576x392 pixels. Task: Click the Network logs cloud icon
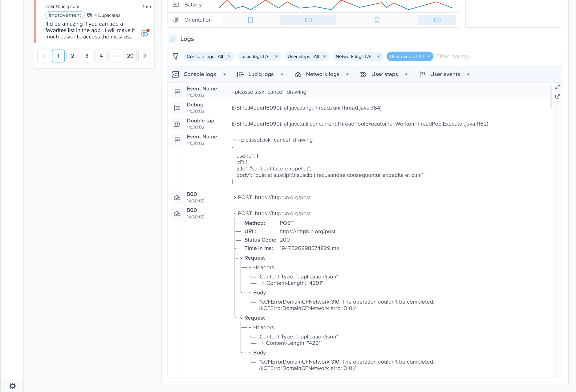pos(298,74)
